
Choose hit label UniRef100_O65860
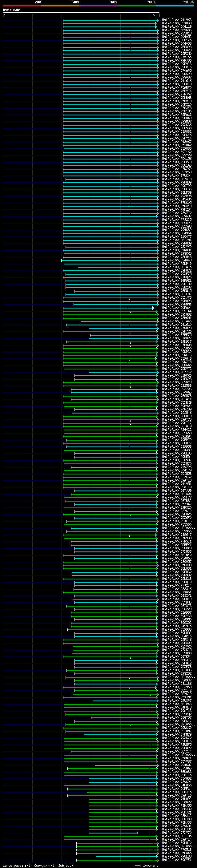(x=177, y=349)
